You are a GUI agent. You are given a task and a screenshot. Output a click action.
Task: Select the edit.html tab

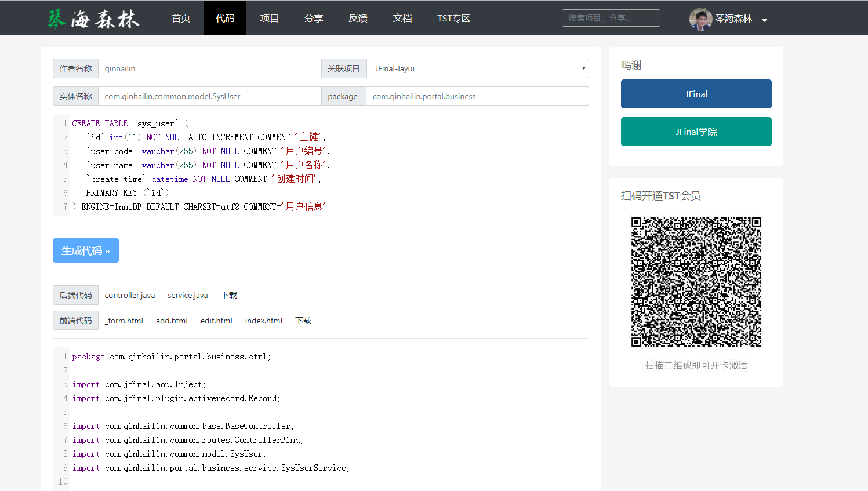[x=216, y=321]
